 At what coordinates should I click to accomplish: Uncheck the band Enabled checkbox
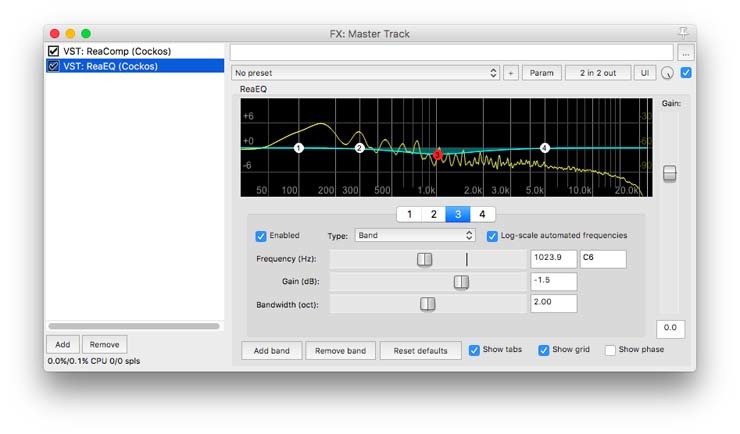click(261, 236)
